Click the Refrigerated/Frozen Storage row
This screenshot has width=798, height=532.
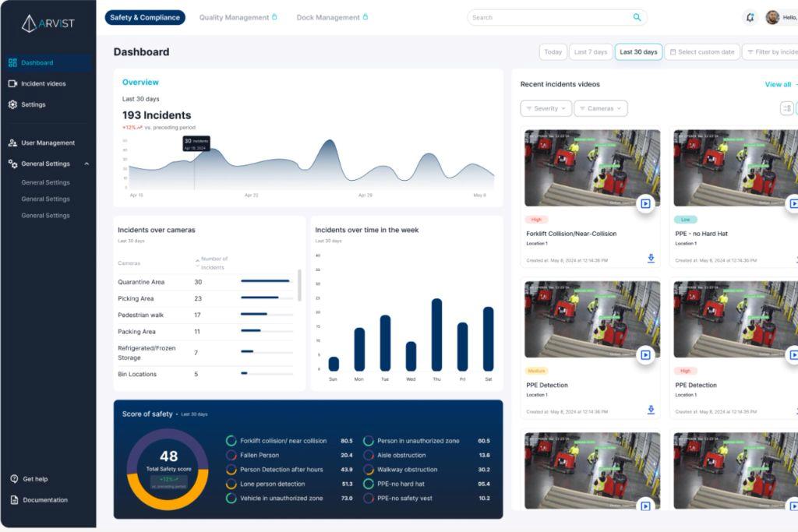[205, 353]
